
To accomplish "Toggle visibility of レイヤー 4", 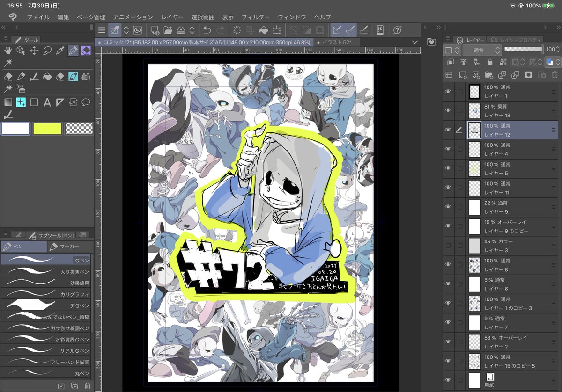I will click(x=448, y=149).
